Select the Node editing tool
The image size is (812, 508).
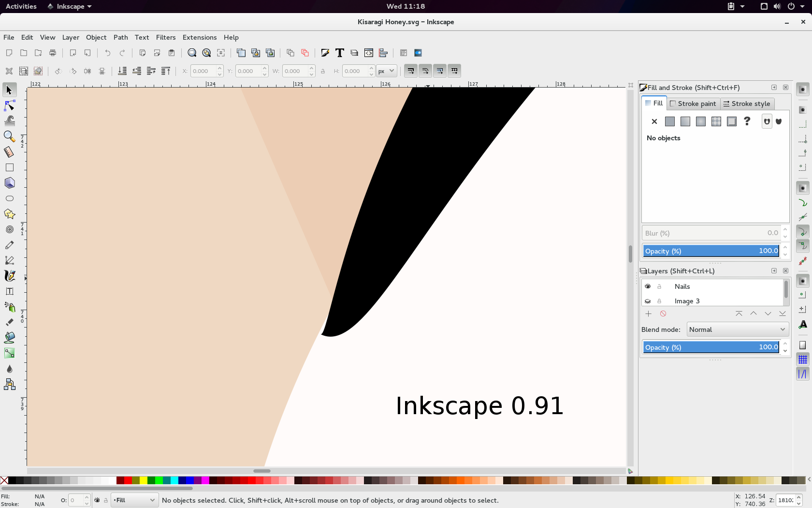pos(9,105)
